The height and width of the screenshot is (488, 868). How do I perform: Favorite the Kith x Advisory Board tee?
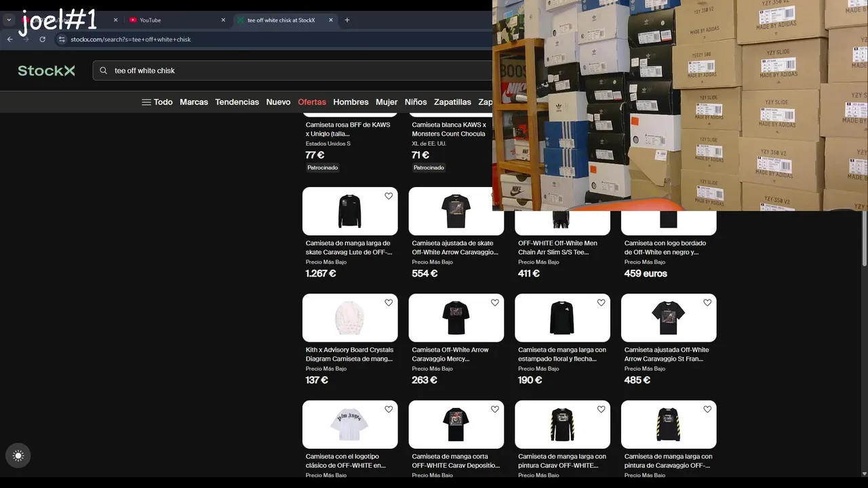[389, 303]
